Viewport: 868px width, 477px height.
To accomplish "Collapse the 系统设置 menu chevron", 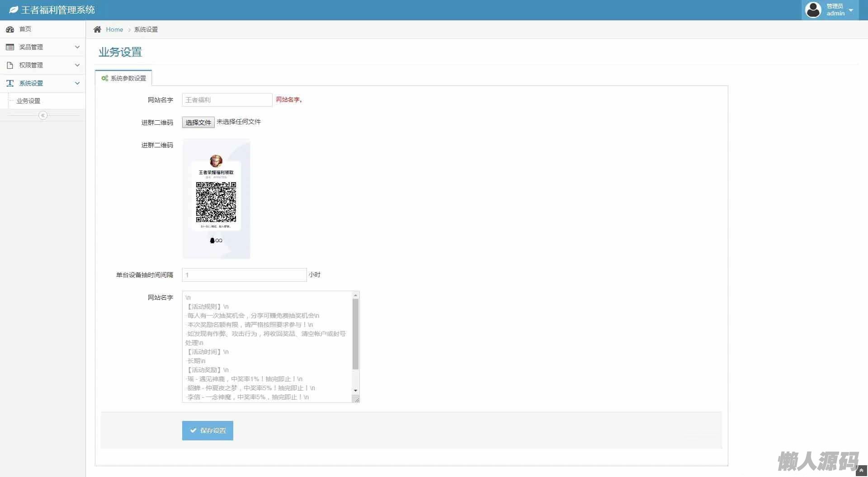I will click(77, 83).
